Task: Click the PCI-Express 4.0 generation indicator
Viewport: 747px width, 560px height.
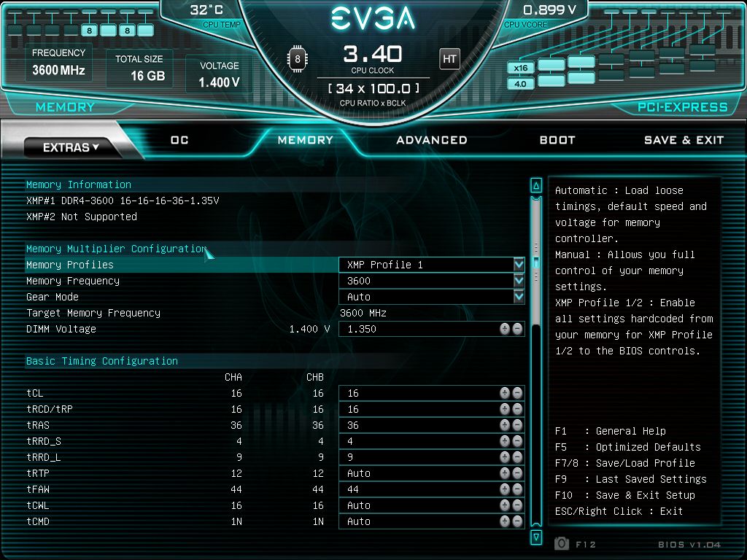Action: tap(520, 84)
